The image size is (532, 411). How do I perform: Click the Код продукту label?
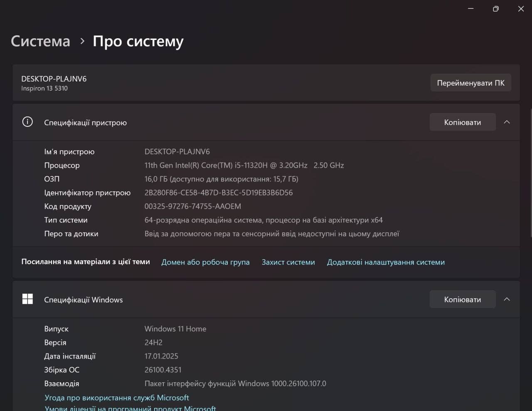tap(68, 206)
